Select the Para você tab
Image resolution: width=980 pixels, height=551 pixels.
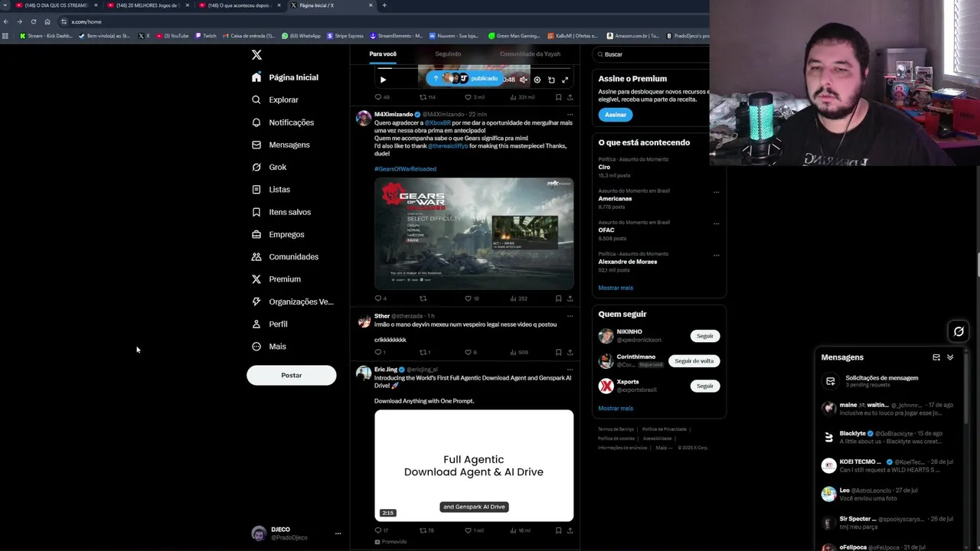(x=383, y=54)
